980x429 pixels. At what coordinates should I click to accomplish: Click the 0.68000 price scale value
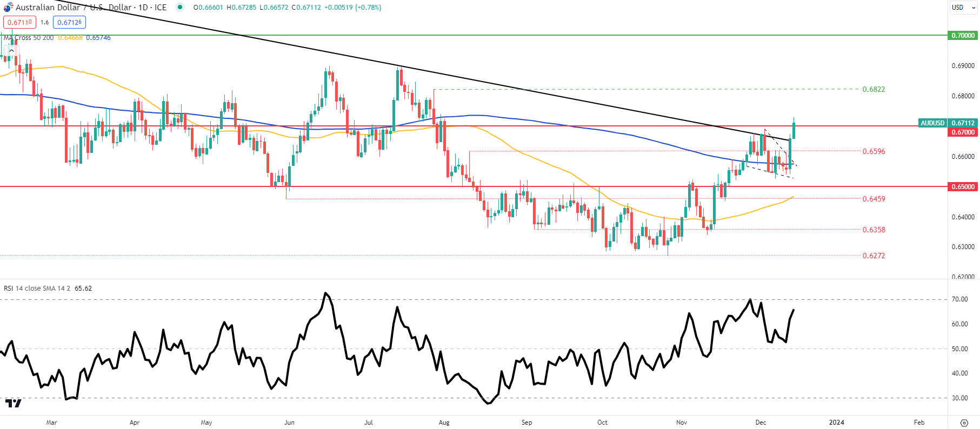click(963, 96)
